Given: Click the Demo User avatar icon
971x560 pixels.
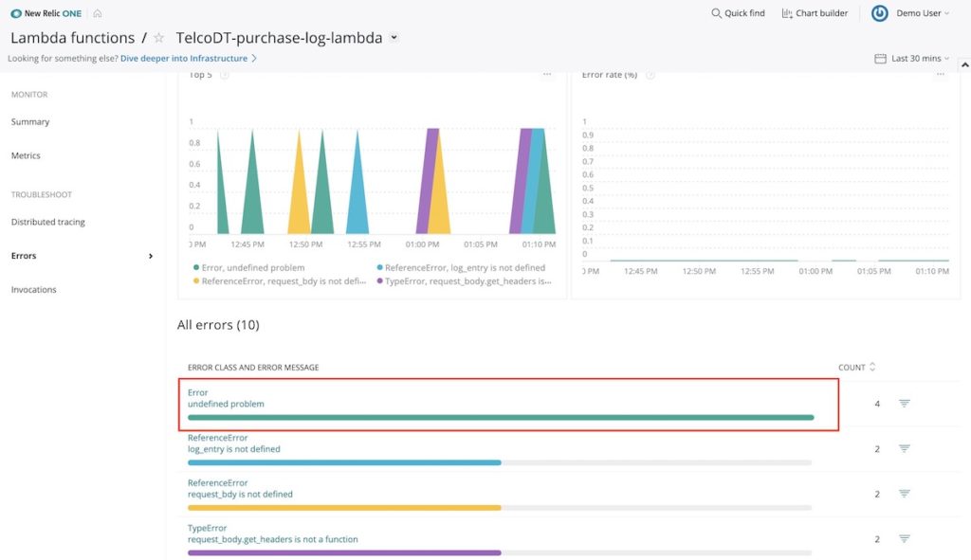Looking at the screenshot, I should [879, 13].
